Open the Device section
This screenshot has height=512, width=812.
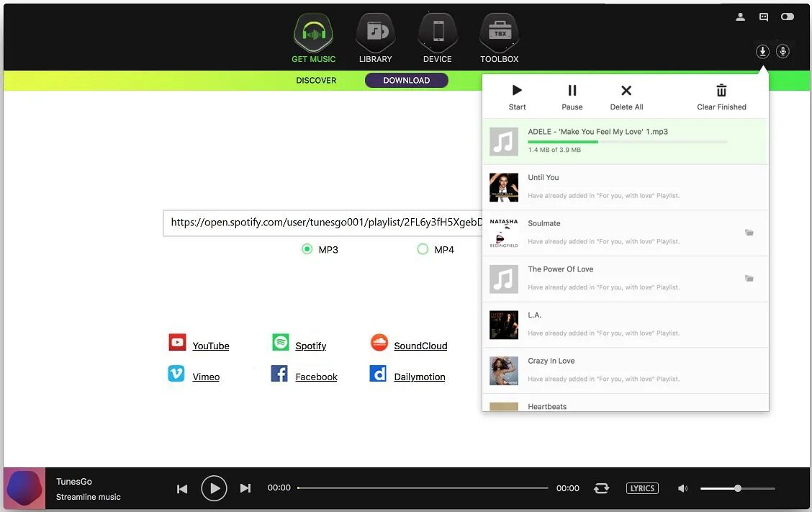(438, 38)
